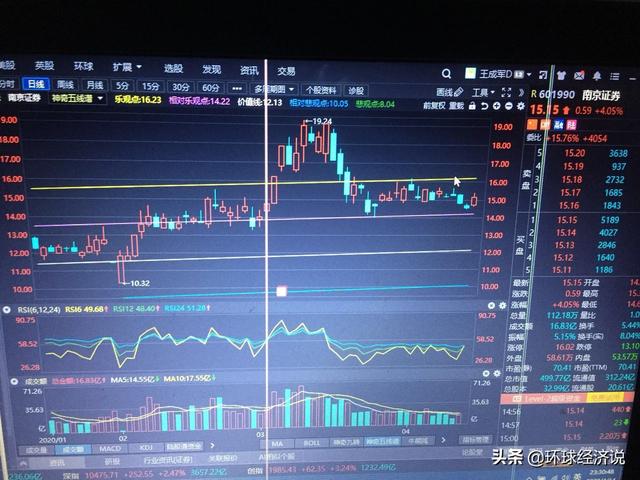This screenshot has width=640, height=480.
Task: Activate the 画线 drawing pencil tool
Action: (450, 92)
